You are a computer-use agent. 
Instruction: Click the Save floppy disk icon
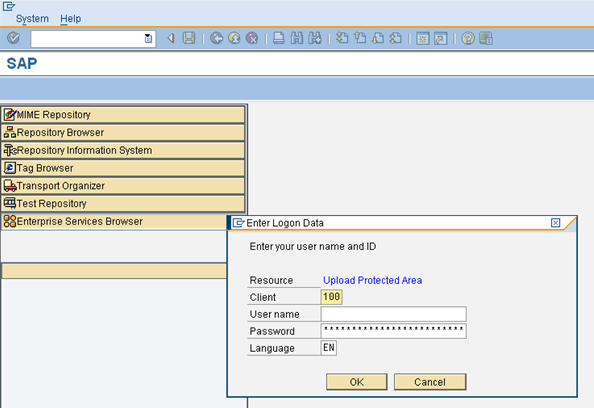tap(189, 38)
